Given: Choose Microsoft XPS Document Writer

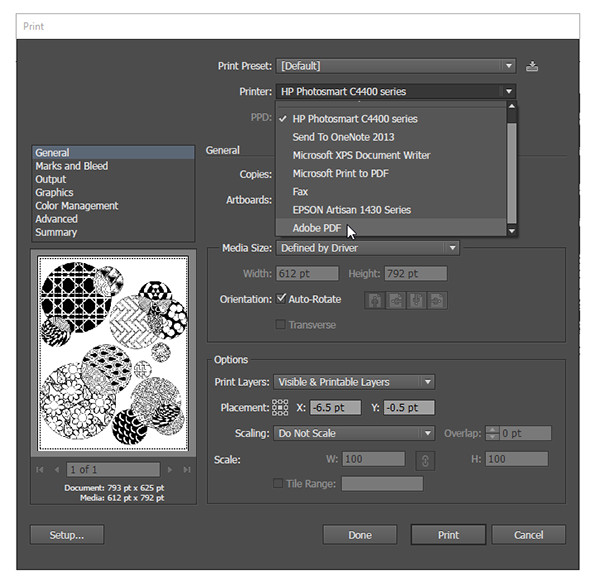Looking at the screenshot, I should [391, 155].
